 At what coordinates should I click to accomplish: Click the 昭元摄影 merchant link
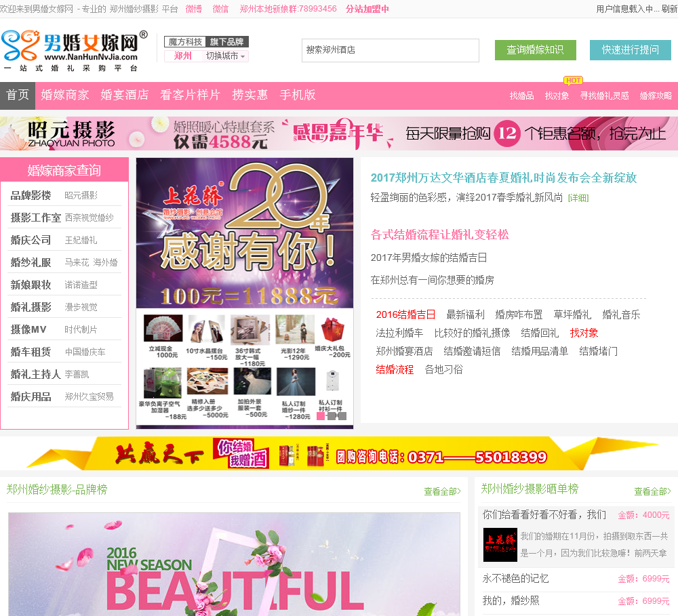click(81, 195)
